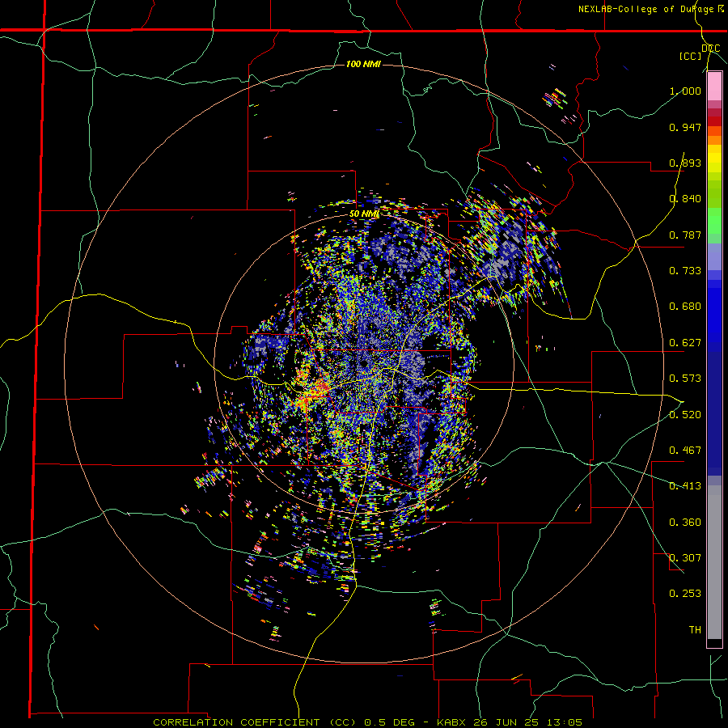The image size is (728, 728).
Task: Select the 0.893 legend value
Action: point(685,163)
